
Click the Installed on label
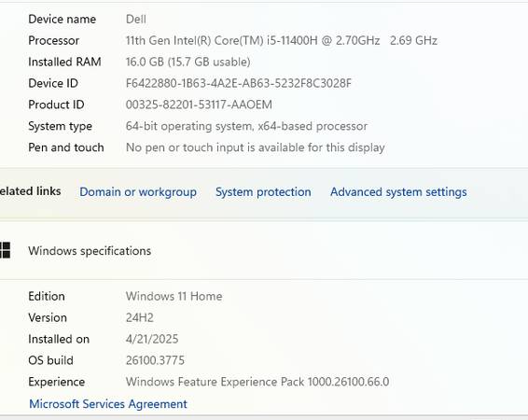click(59, 339)
